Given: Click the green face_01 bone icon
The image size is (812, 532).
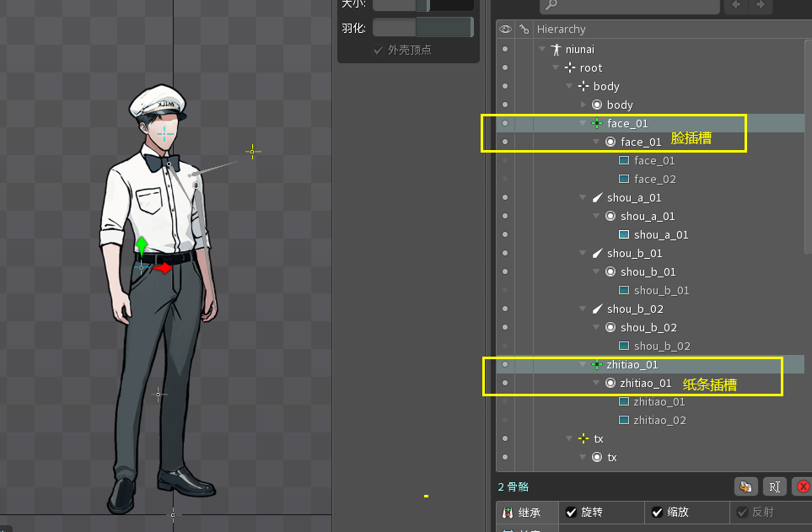Looking at the screenshot, I should click(597, 124).
